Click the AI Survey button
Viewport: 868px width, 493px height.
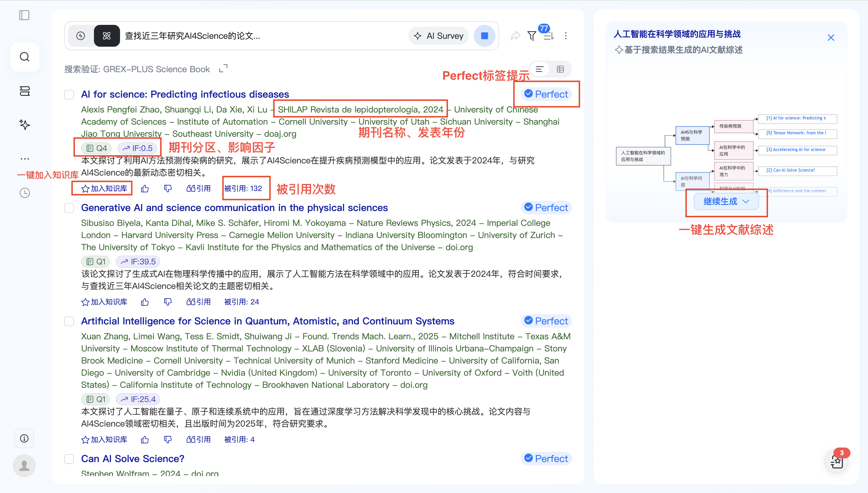click(439, 35)
